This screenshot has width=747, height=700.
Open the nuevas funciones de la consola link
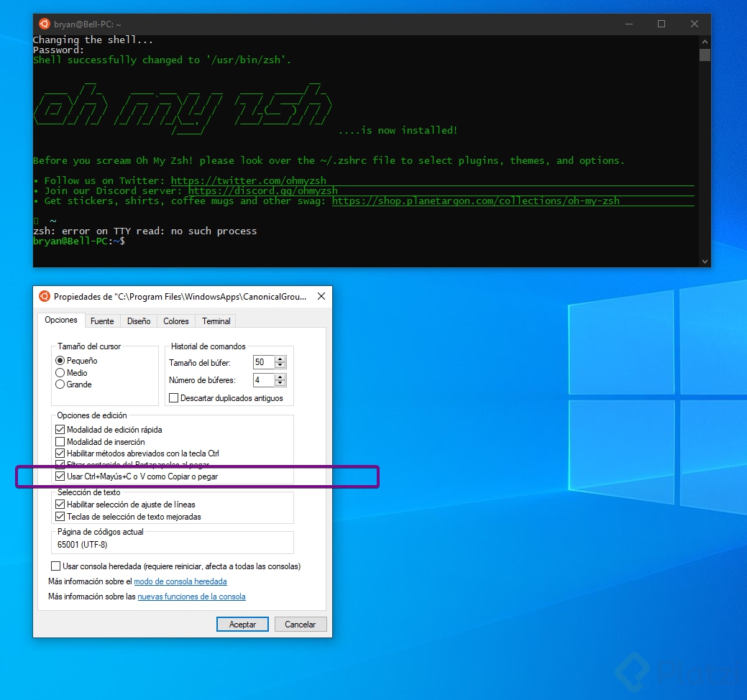tap(191, 597)
